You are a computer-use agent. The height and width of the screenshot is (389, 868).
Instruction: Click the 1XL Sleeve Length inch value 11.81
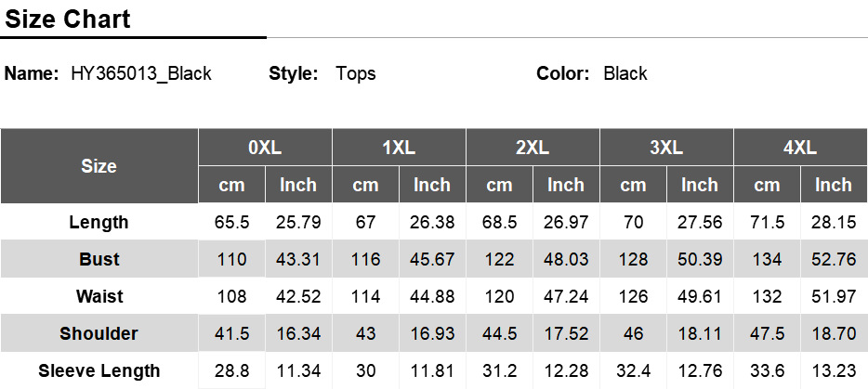[x=432, y=370]
